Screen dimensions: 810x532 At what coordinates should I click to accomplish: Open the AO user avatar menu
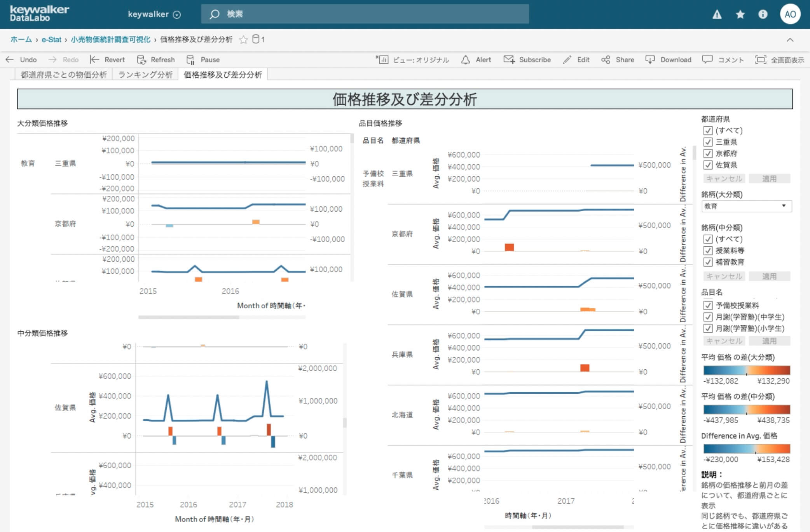tap(790, 14)
